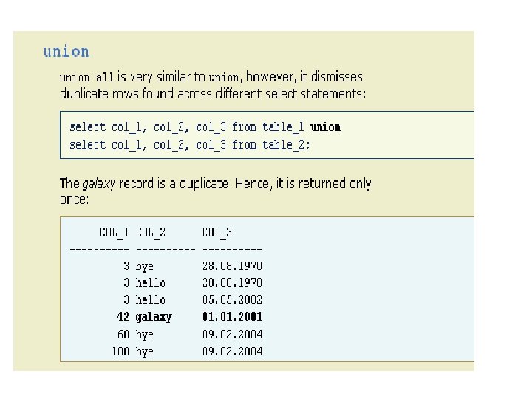Screen dimensions: 532x399
Task: Click the last row's date 09.02.2004
Action: (232, 352)
